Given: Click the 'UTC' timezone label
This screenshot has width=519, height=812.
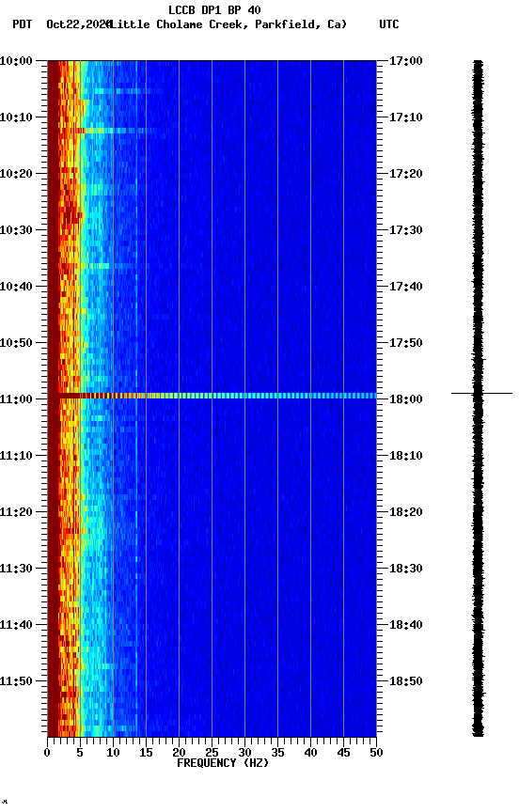Looking at the screenshot, I should [389, 24].
